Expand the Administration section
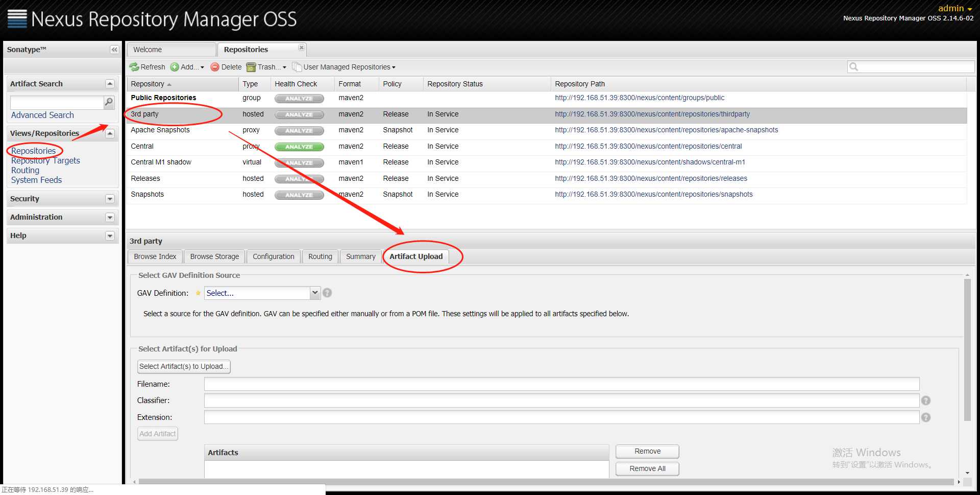The image size is (980, 495). [110, 217]
